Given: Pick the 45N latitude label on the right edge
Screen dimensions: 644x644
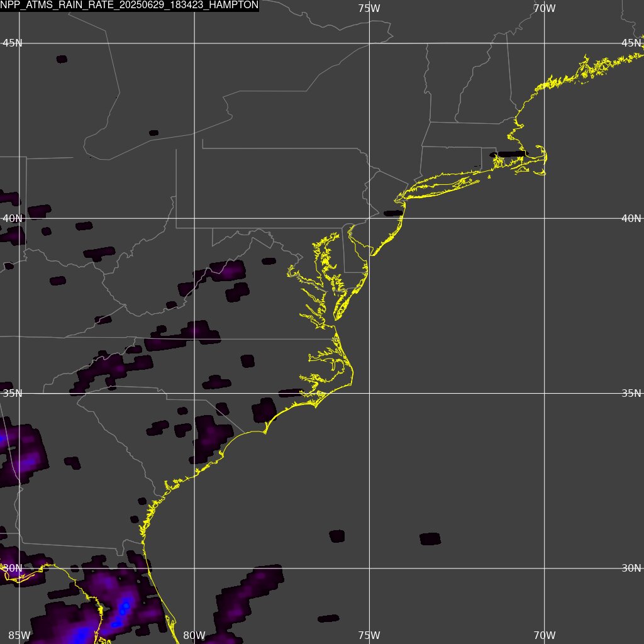Looking at the screenshot, I should tap(631, 43).
